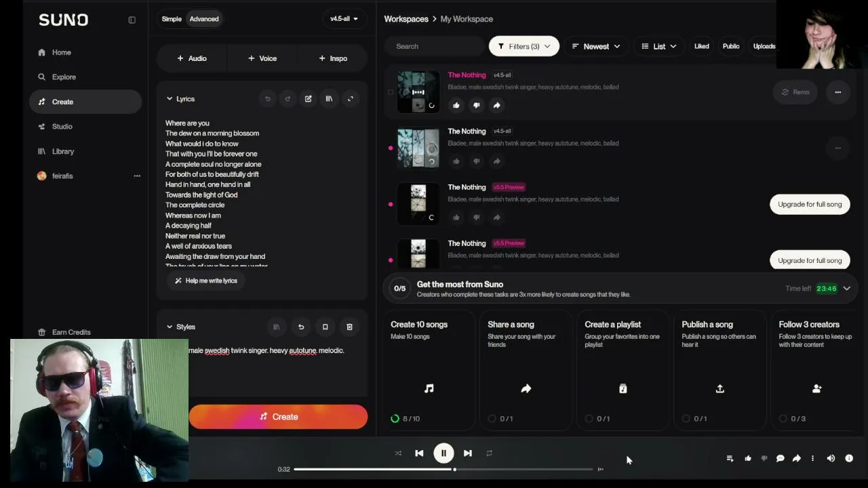The width and height of the screenshot is (868, 488).
Task: Pause the currently playing song
Action: point(443,453)
